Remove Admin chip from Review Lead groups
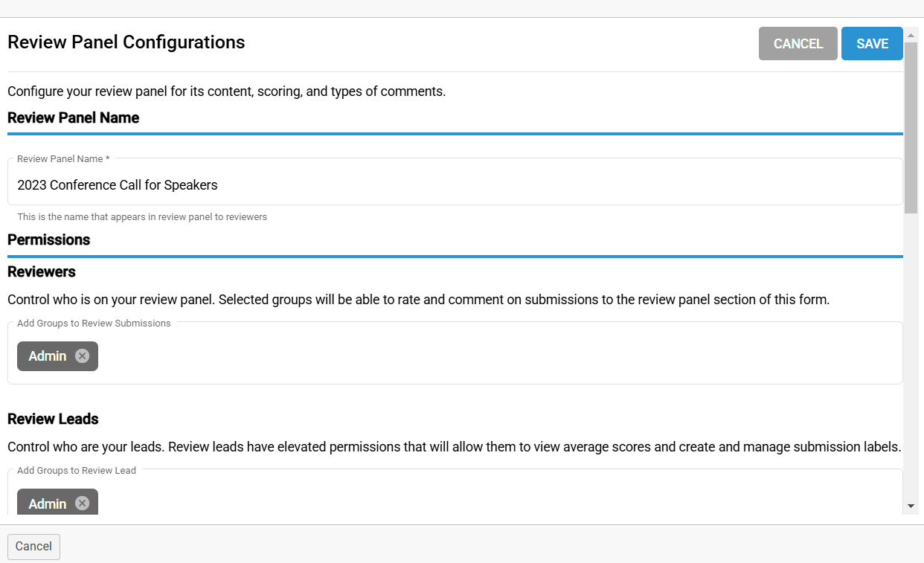924x563 pixels. (82, 504)
